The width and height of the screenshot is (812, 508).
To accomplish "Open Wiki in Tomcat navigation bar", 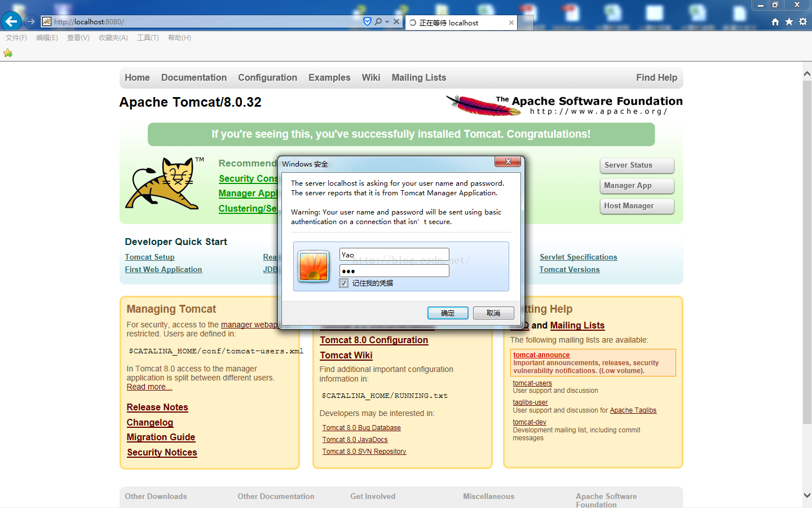I will [371, 78].
